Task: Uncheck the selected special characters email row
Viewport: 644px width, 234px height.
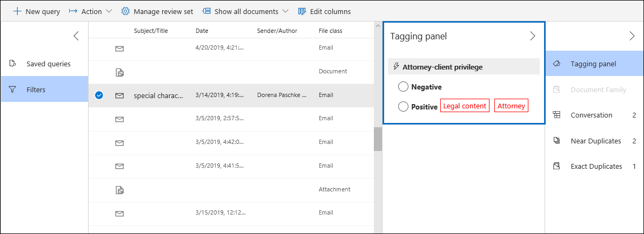Action: pos(99,95)
